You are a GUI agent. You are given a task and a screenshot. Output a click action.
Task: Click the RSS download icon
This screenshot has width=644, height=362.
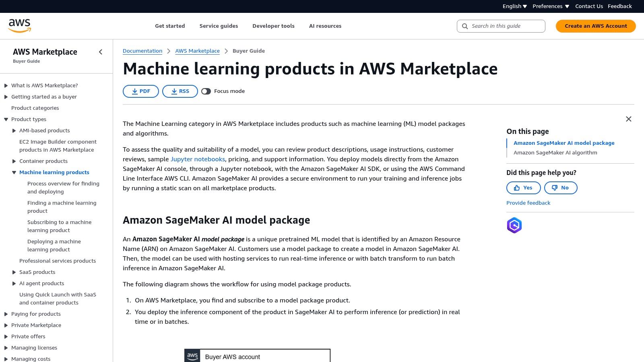point(175,91)
